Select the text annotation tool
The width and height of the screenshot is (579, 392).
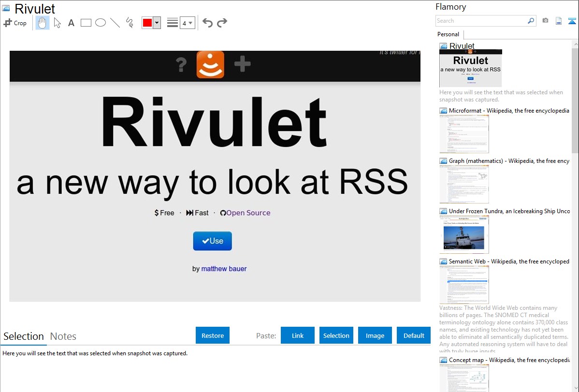point(71,23)
